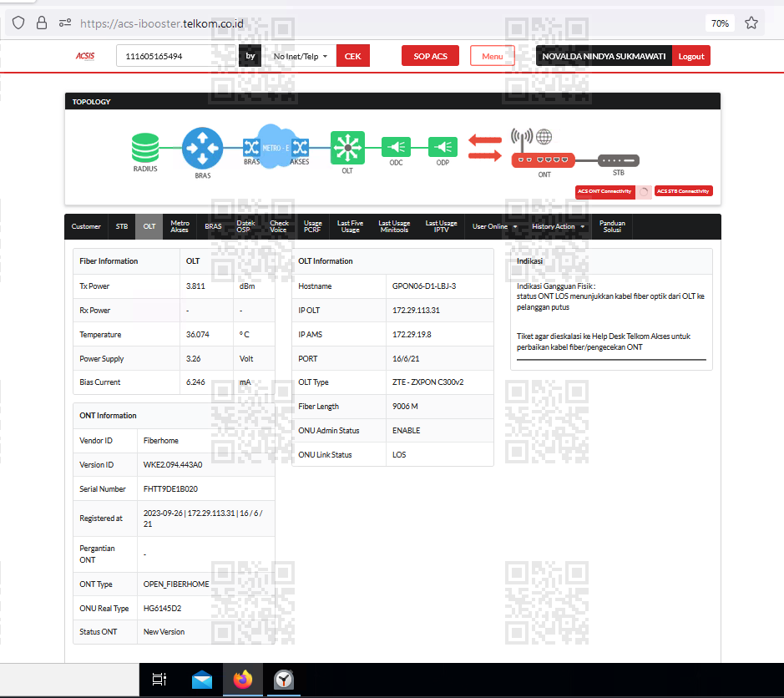Switch to the STB tab

[122, 226]
